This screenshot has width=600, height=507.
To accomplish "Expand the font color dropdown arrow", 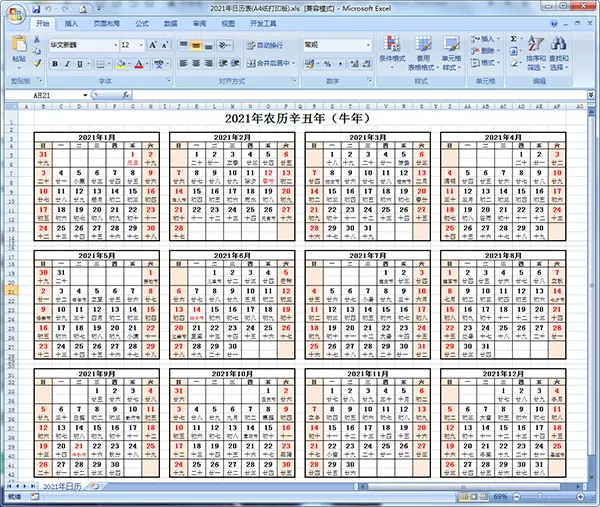I will pos(147,64).
